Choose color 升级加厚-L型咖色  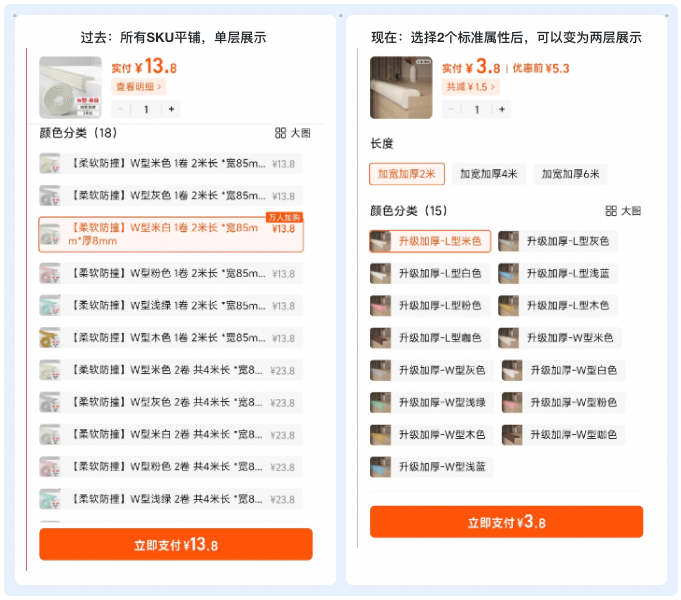click(x=430, y=338)
